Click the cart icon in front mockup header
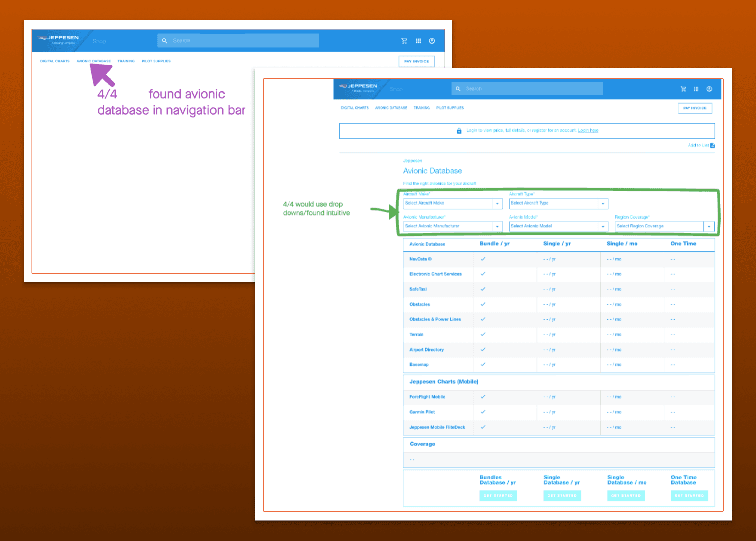 pyautogui.click(x=683, y=89)
